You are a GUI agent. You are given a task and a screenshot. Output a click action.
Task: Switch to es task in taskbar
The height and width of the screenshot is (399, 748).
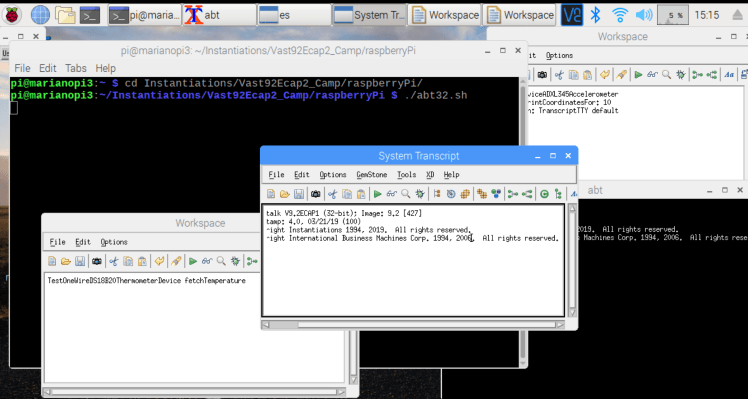point(294,15)
